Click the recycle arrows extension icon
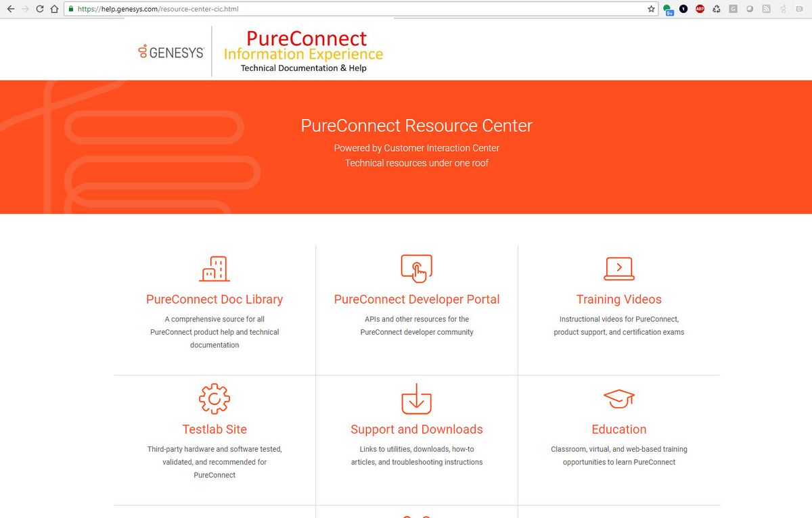This screenshot has height=518, width=812. (x=717, y=9)
